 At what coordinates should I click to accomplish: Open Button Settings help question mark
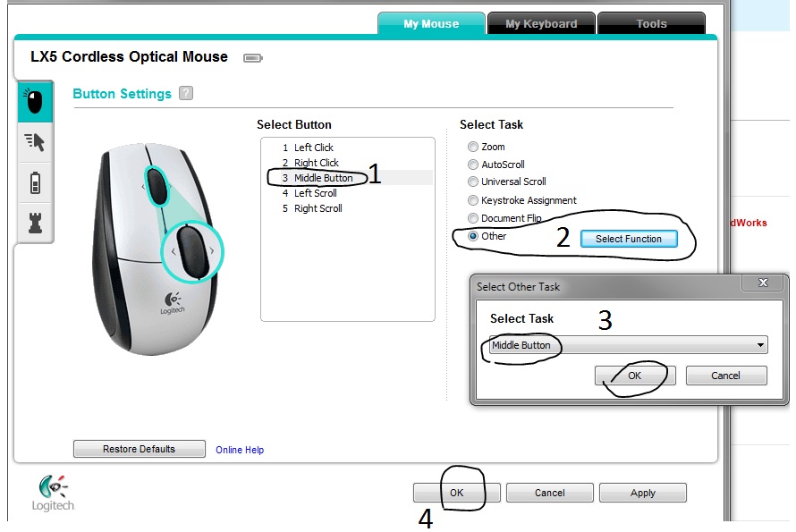pyautogui.click(x=186, y=93)
